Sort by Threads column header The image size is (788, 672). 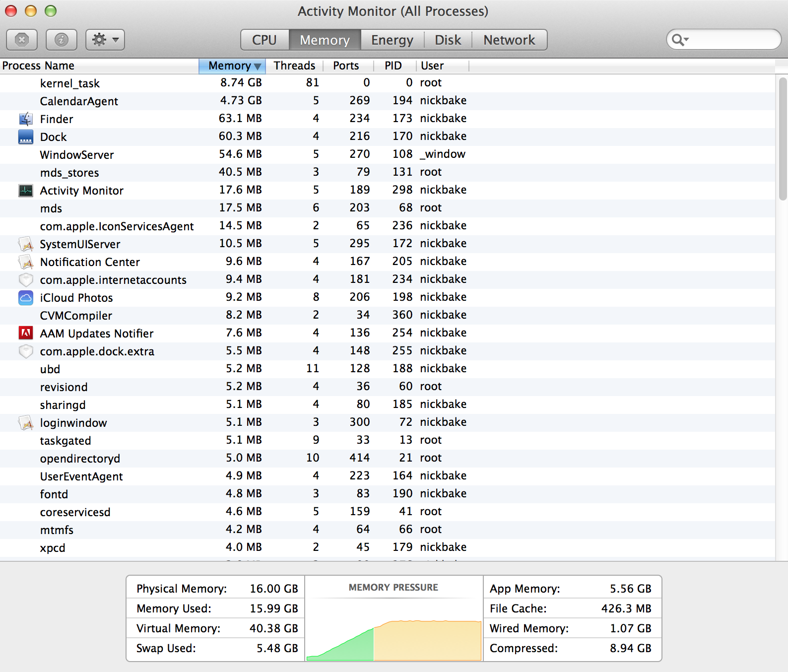coord(294,66)
